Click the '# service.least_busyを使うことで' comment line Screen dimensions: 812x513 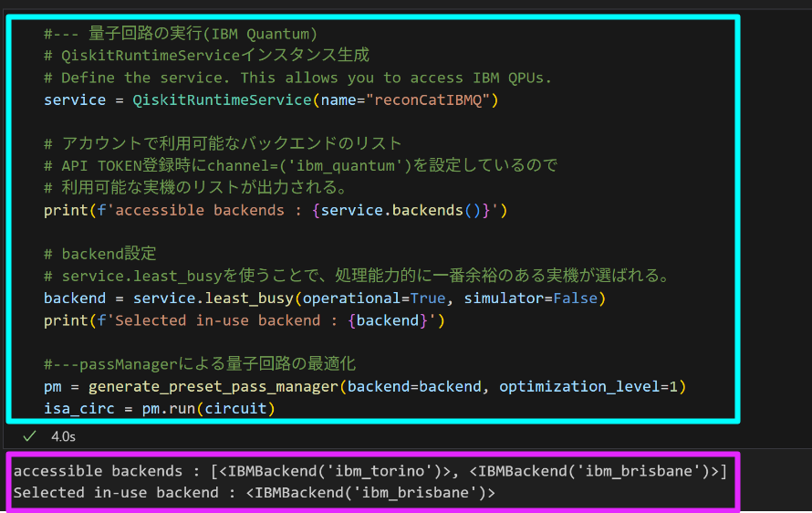(x=358, y=276)
